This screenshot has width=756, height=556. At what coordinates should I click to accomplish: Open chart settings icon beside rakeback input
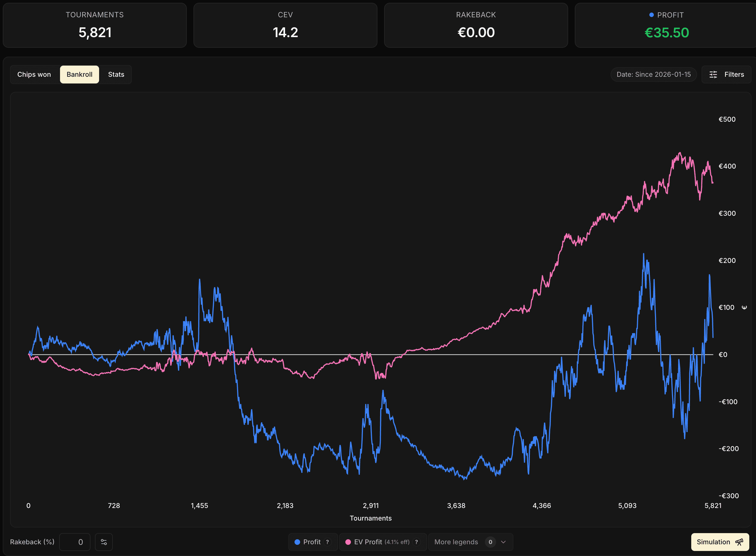[x=104, y=542]
